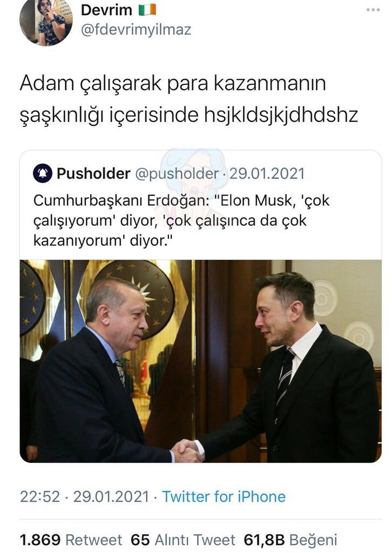Click the Pusholder bell avatar icon
The width and height of the screenshot is (392, 553).
click(43, 173)
